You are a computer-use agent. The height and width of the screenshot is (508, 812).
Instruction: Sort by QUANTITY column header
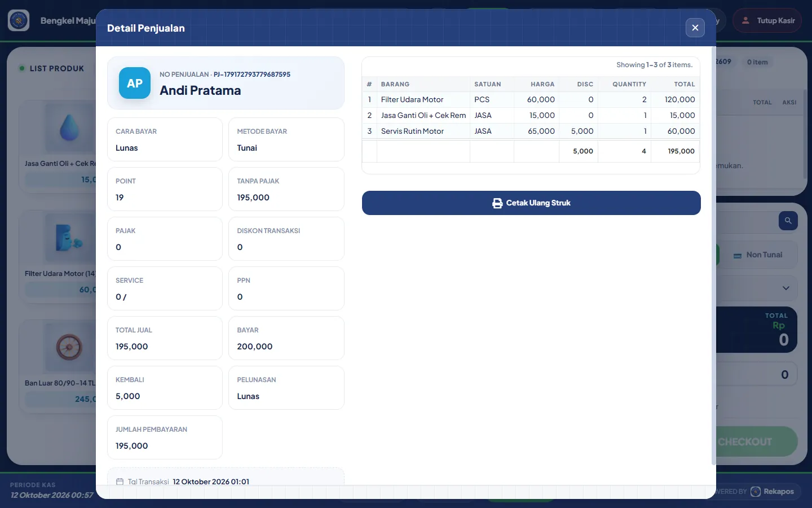point(629,84)
